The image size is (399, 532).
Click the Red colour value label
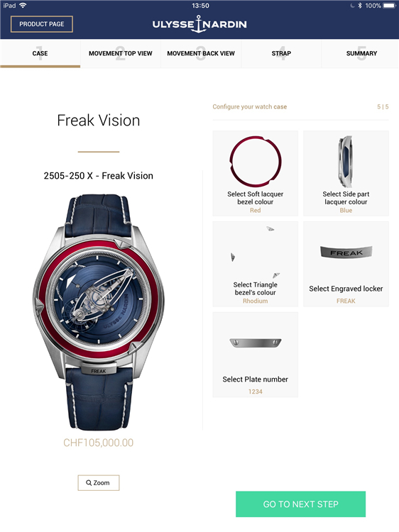[x=256, y=211]
